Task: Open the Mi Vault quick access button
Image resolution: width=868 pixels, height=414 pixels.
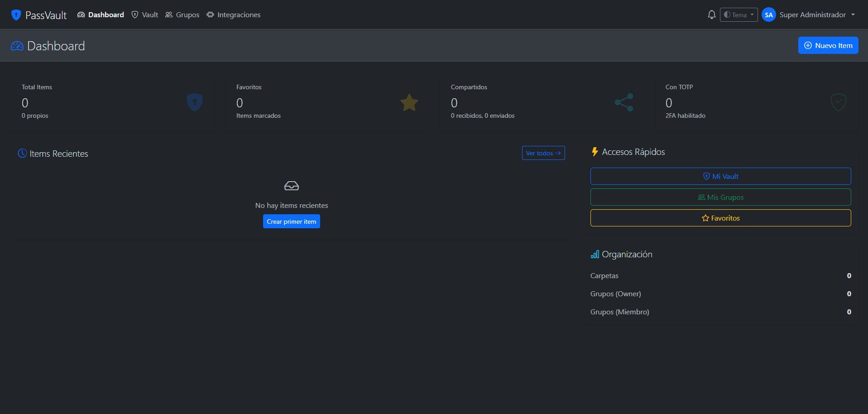Action: [720, 176]
